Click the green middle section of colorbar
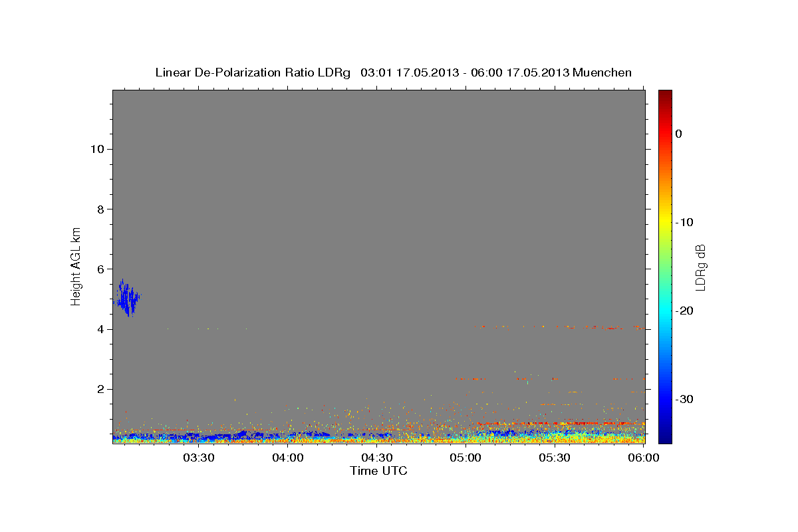Image resolution: width=798 pixels, height=532 pixels. click(x=665, y=266)
